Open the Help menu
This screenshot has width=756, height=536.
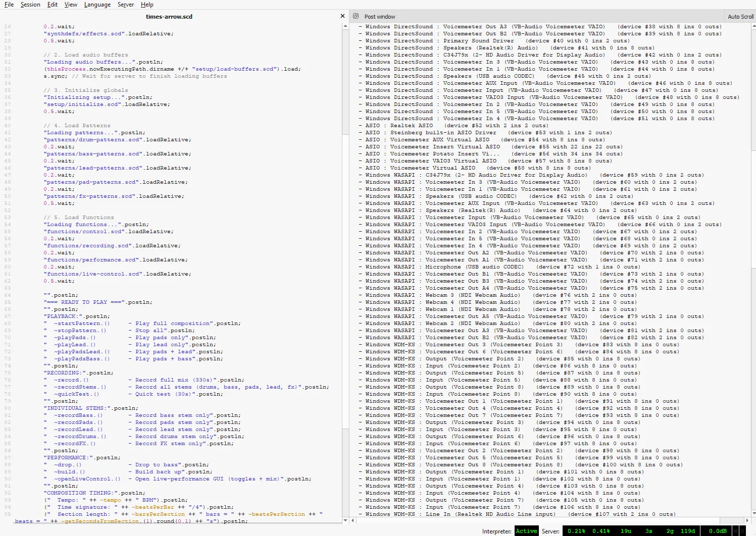click(x=147, y=5)
